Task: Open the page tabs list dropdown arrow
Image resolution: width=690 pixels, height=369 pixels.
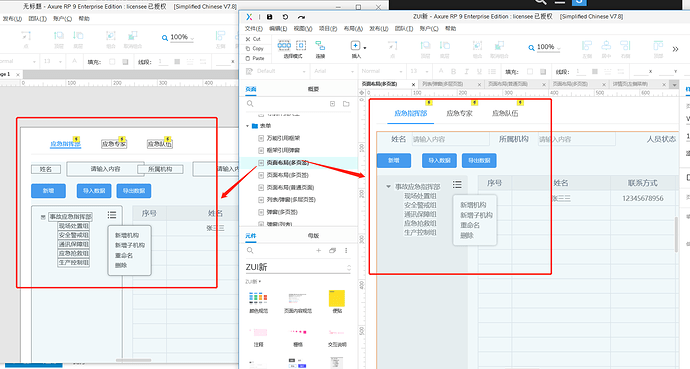Action: point(674,84)
